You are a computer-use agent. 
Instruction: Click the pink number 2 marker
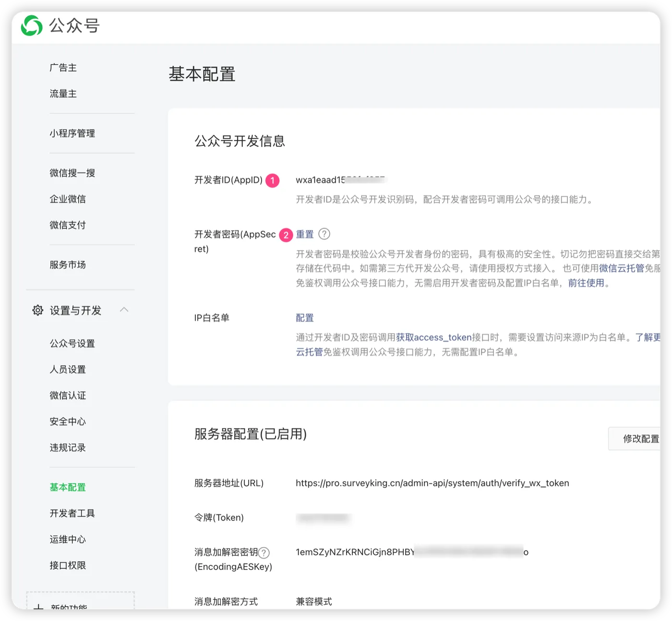click(x=286, y=235)
